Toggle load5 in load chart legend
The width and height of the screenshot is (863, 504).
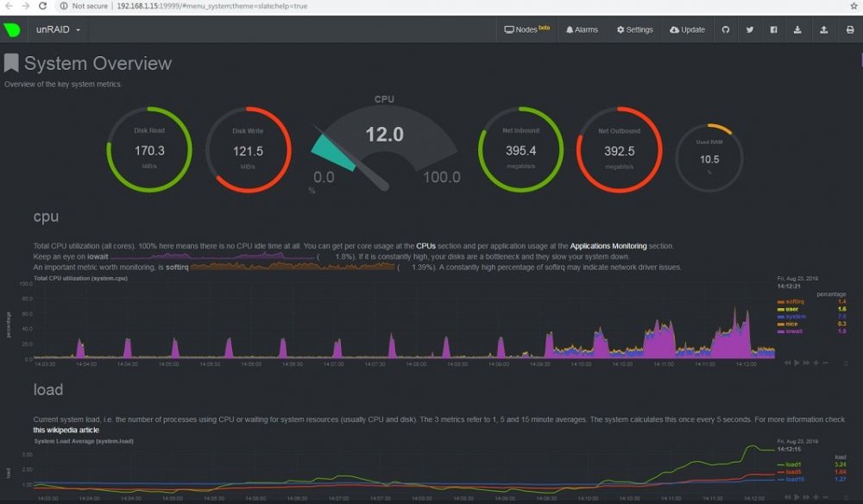790,472
